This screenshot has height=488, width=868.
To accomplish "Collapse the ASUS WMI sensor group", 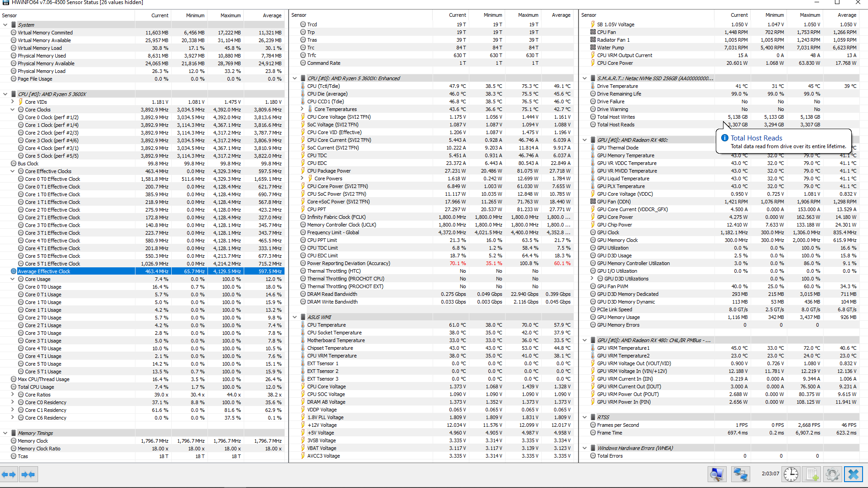I will pos(295,317).
